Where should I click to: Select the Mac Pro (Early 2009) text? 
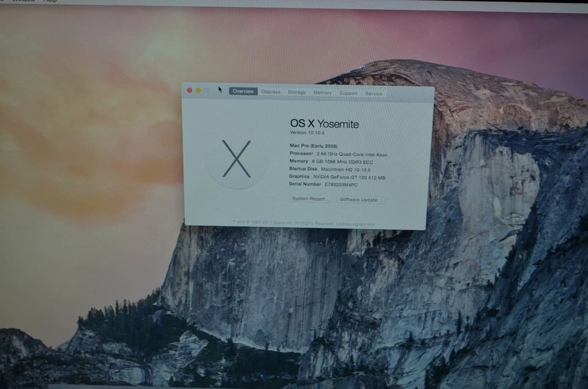(314, 146)
